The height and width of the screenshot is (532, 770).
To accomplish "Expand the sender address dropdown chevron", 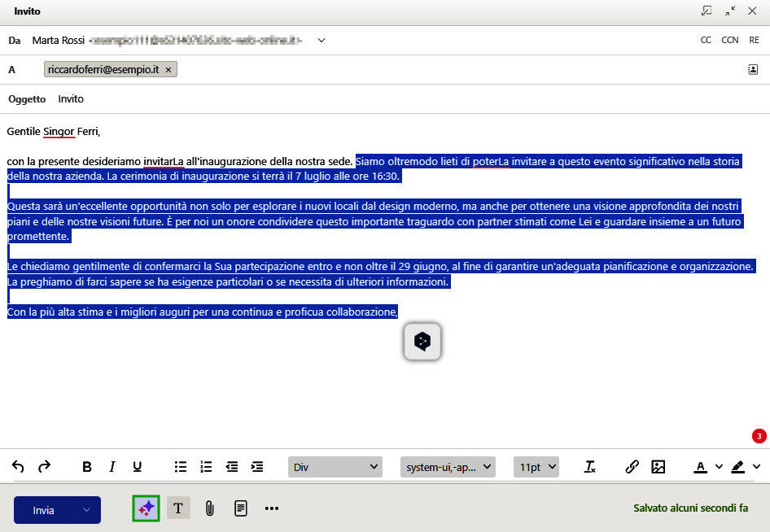I will (x=322, y=40).
